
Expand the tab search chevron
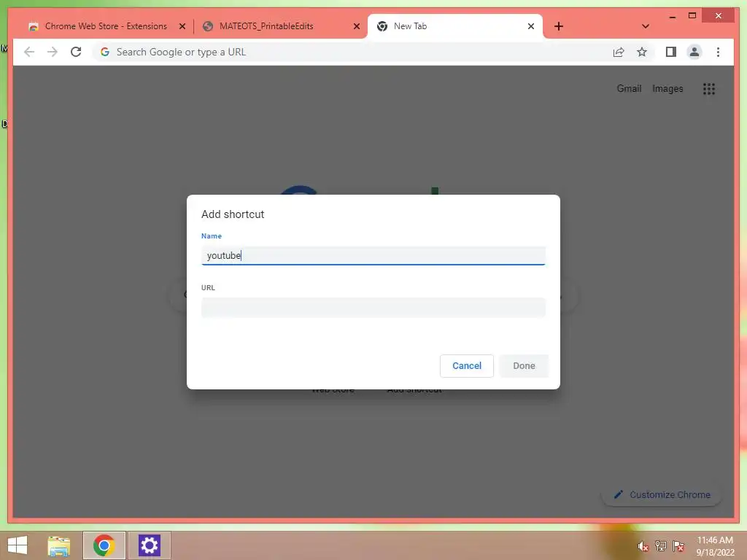(646, 26)
